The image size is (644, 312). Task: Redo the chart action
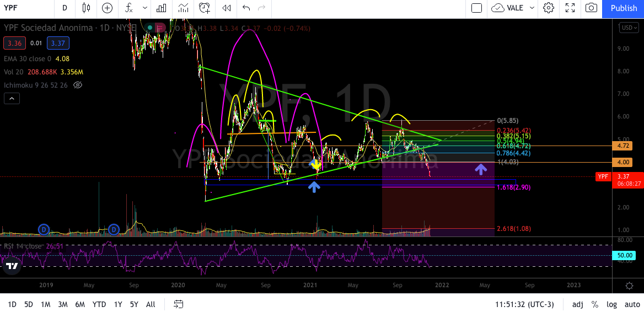pyautogui.click(x=261, y=8)
